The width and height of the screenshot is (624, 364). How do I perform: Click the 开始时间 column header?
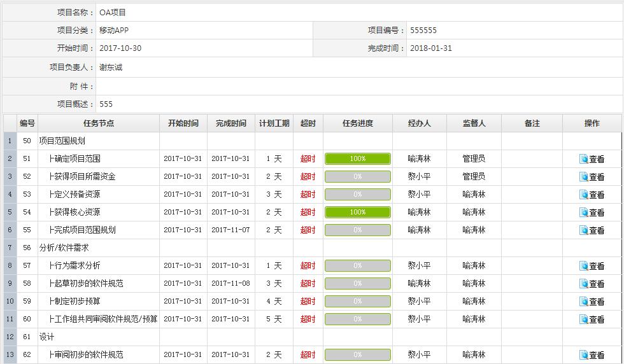183,123
